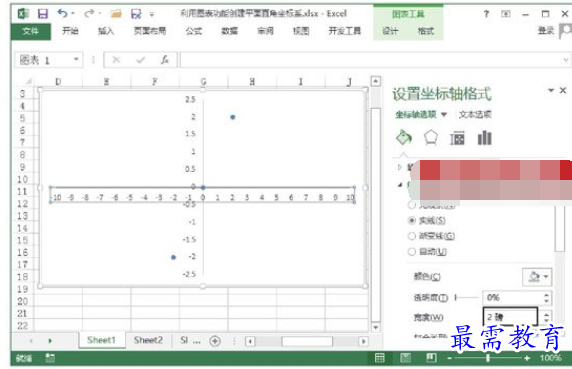The image size is (572, 369).
Task: Switch to the 数据 ribbon tab
Action: click(229, 31)
